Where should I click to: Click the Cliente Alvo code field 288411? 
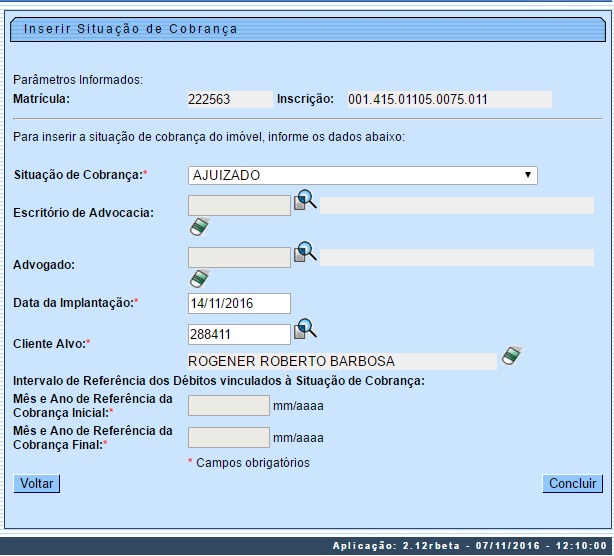tap(239, 334)
